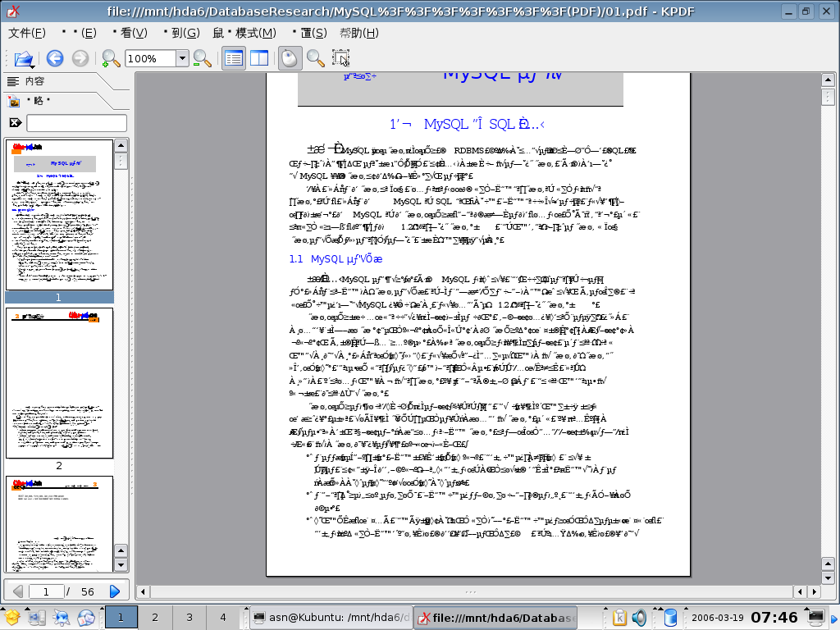Screen dimensions: 840x630
Task: Open the 模式(M) mouse mode menu
Action: [x=244, y=33]
